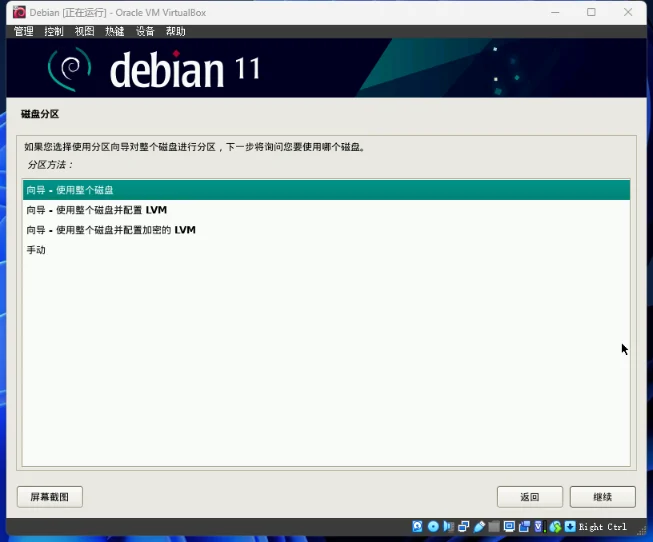Open the 控制 menu
This screenshot has height=542, width=653.
(x=54, y=31)
